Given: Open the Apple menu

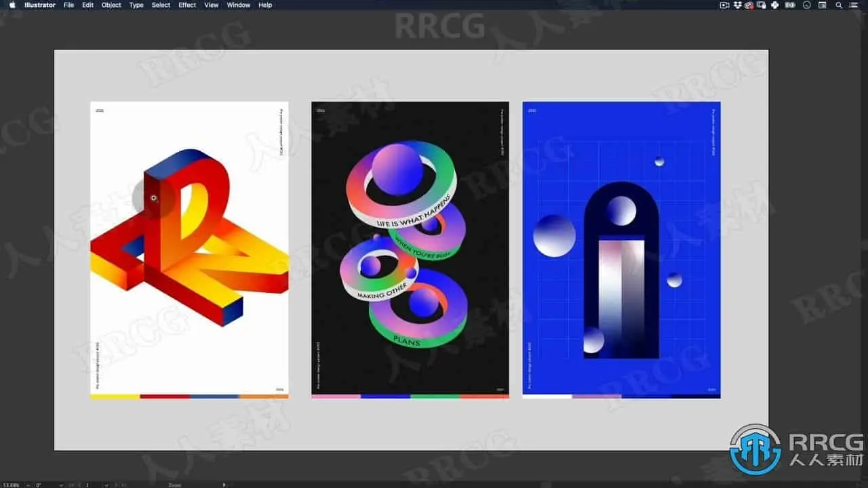Looking at the screenshot, I should point(12,5).
